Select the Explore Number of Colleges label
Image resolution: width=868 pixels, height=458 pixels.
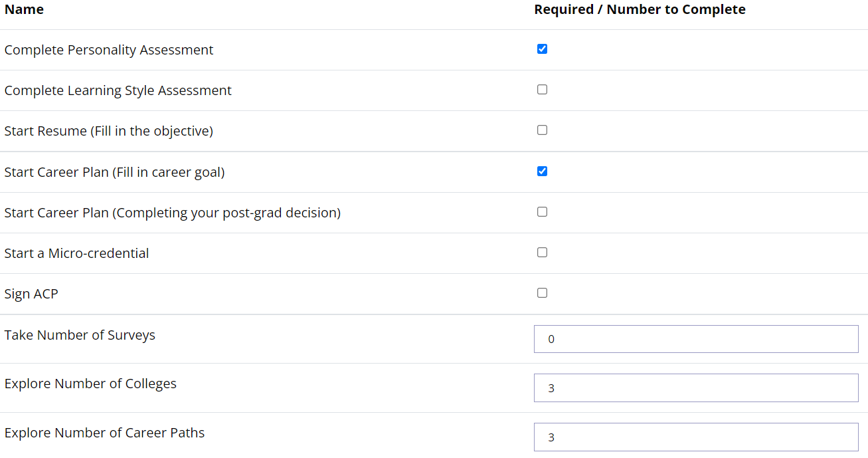[90, 384]
